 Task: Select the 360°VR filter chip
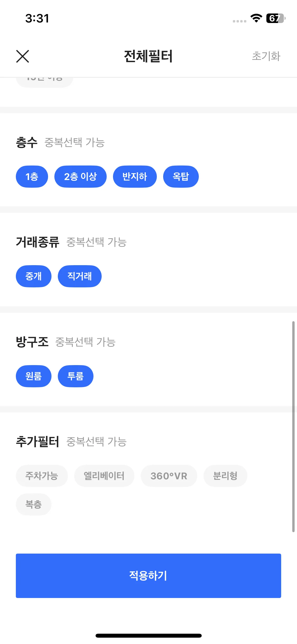169,476
